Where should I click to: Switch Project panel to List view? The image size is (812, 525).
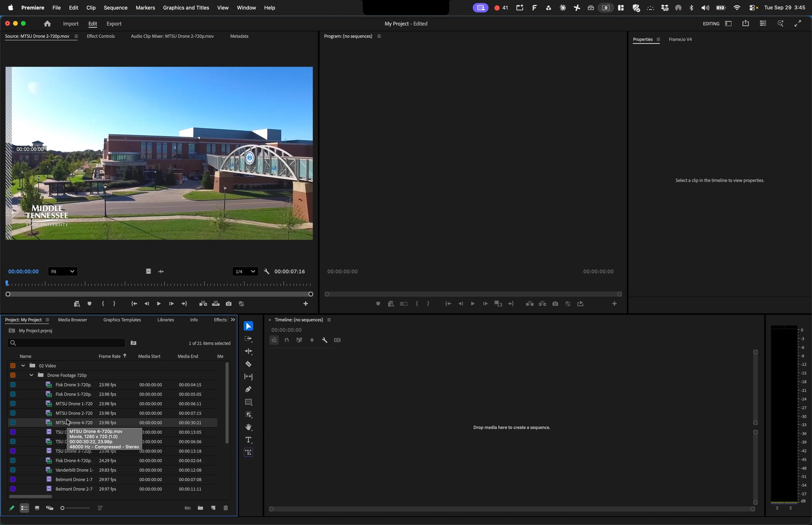(x=24, y=508)
